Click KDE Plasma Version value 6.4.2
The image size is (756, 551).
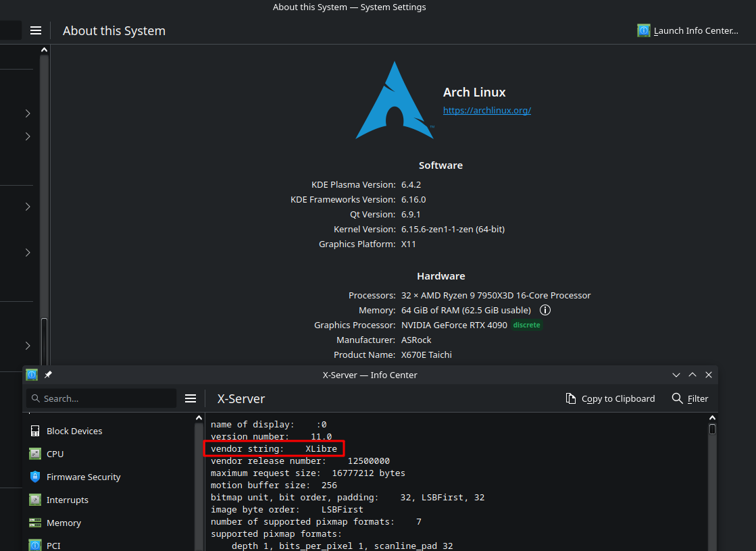tap(411, 184)
